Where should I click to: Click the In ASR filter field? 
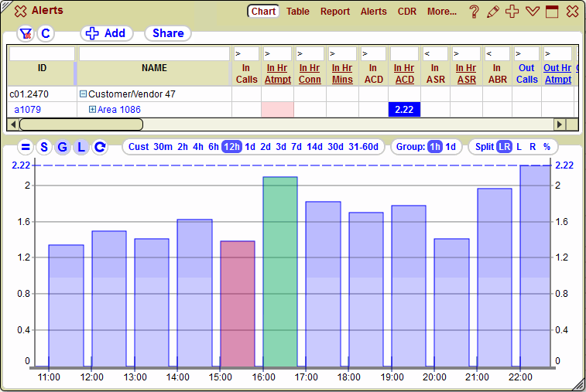pyautogui.click(x=435, y=54)
